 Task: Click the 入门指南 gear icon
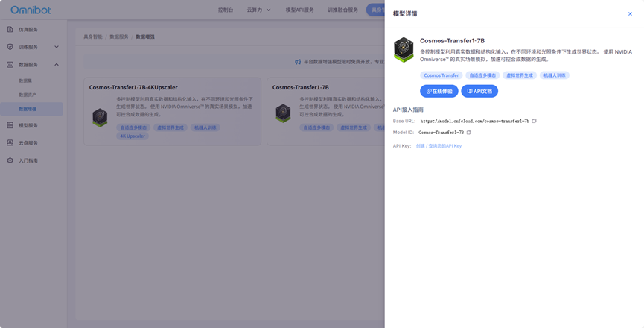(x=10, y=160)
